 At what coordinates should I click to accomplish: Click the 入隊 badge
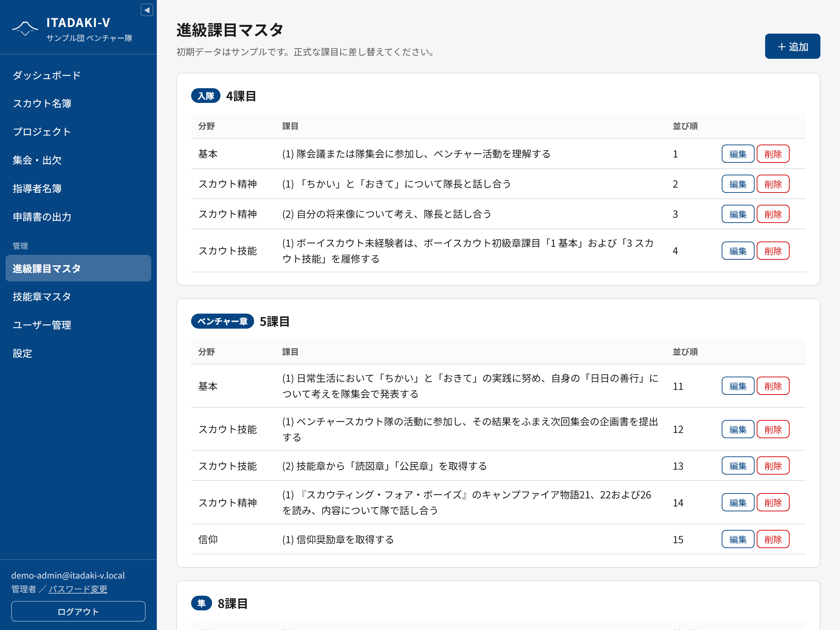click(205, 96)
